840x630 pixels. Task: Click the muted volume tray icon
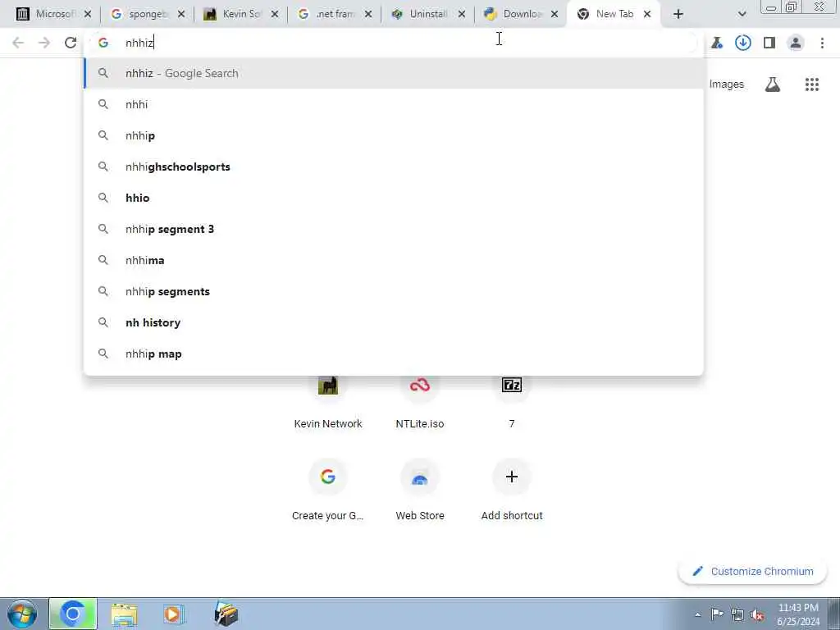coord(757,615)
